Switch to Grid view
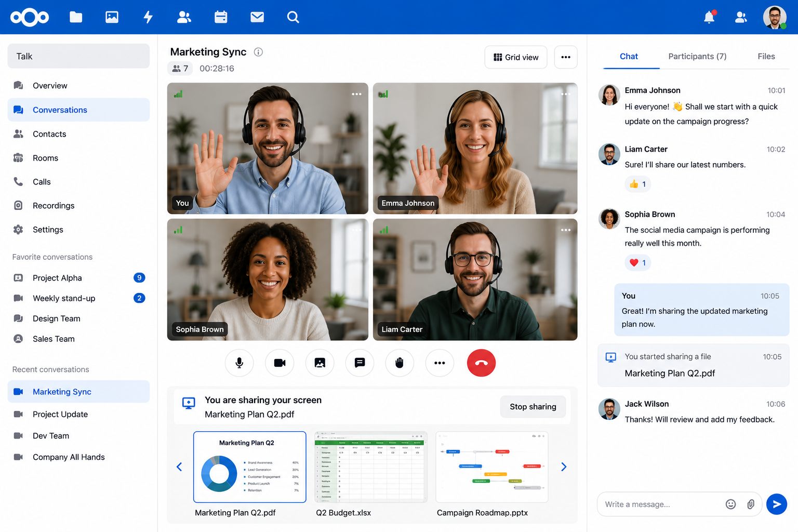This screenshot has height=532, width=798. 516,57
